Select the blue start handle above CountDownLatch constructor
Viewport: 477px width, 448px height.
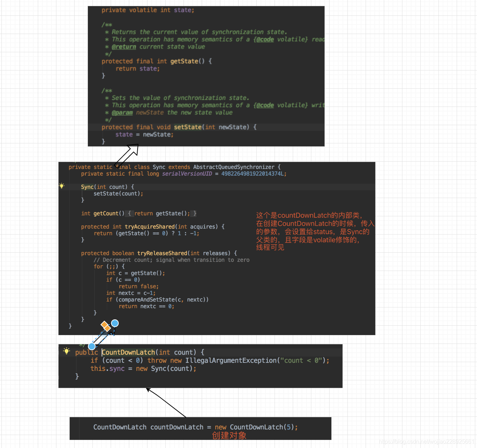pos(92,346)
